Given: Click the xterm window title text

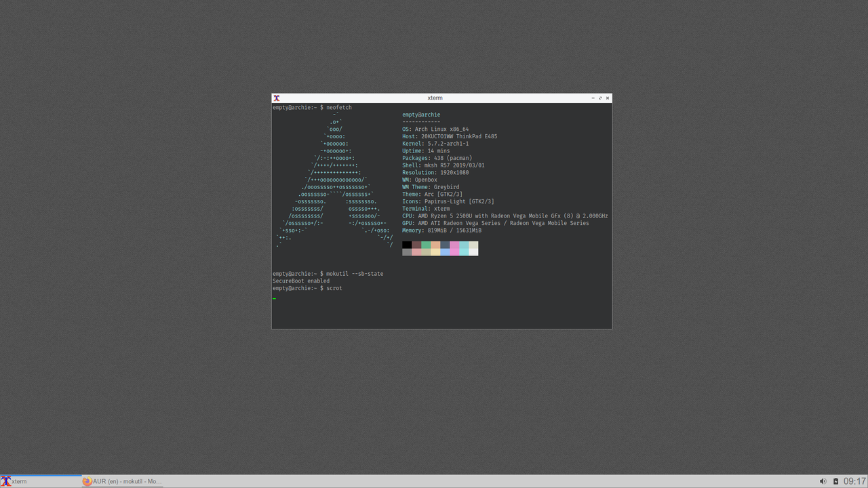Looking at the screenshot, I should point(435,98).
